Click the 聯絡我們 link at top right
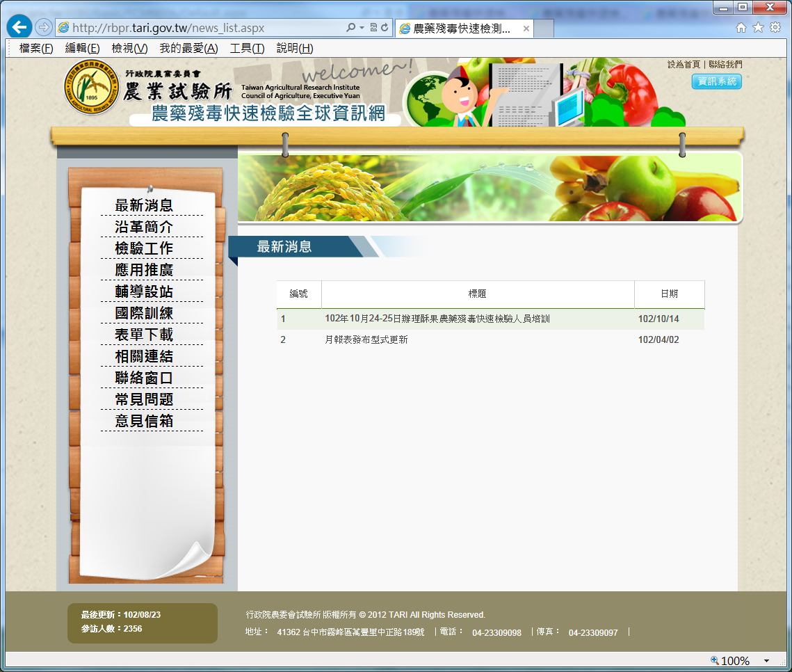 pos(725,64)
